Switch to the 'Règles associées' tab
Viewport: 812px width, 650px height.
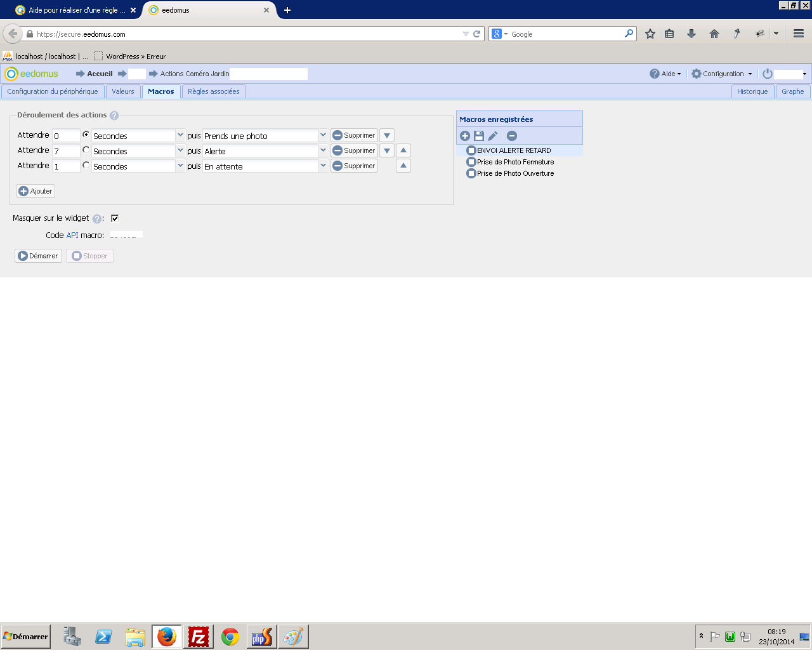[x=214, y=91]
